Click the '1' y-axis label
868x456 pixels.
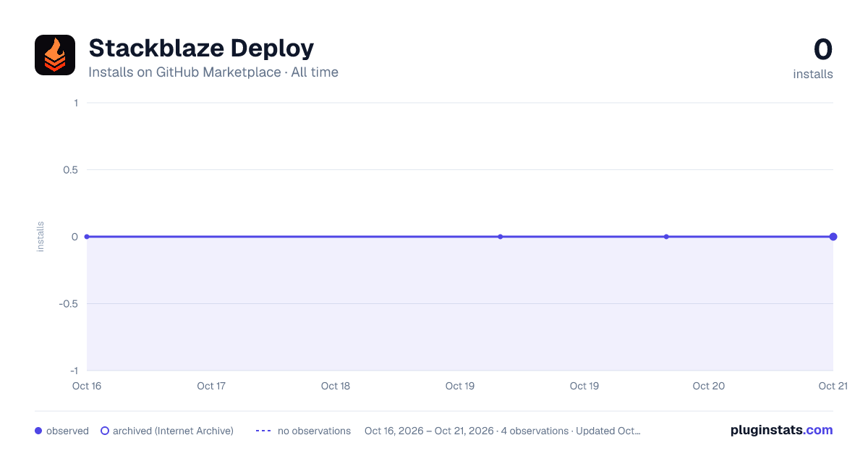click(x=76, y=103)
